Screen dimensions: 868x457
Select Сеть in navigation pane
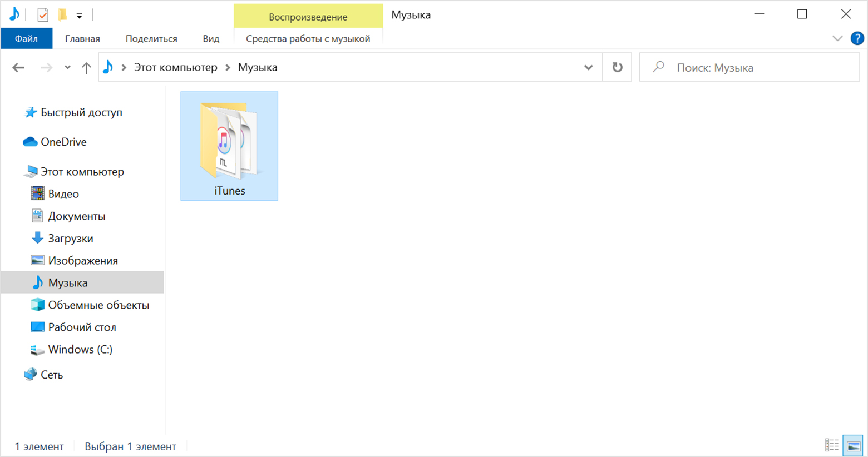52,375
